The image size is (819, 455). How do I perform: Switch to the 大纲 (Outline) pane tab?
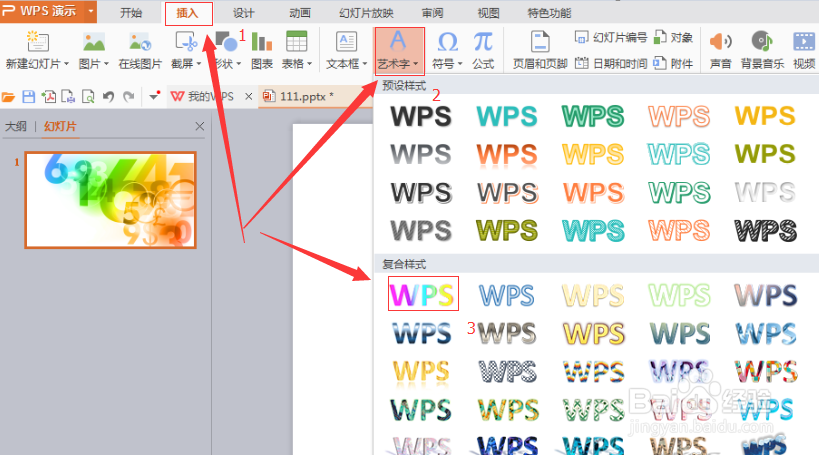pyautogui.click(x=16, y=126)
